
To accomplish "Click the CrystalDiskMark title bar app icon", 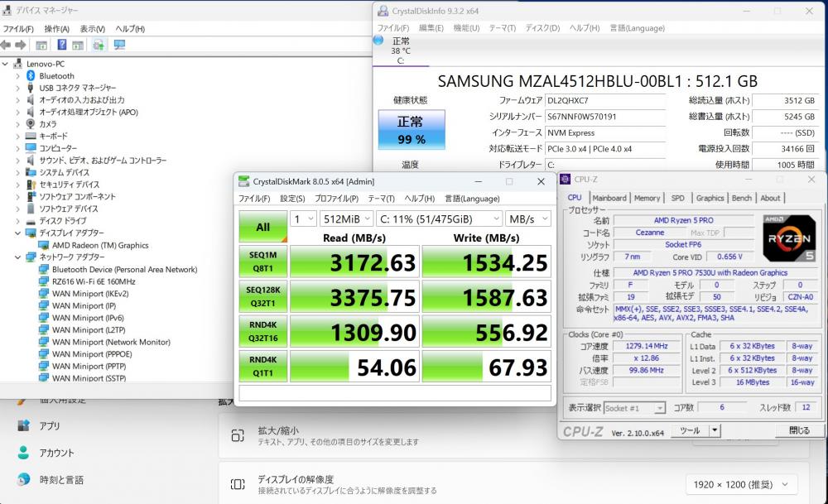I will (243, 181).
